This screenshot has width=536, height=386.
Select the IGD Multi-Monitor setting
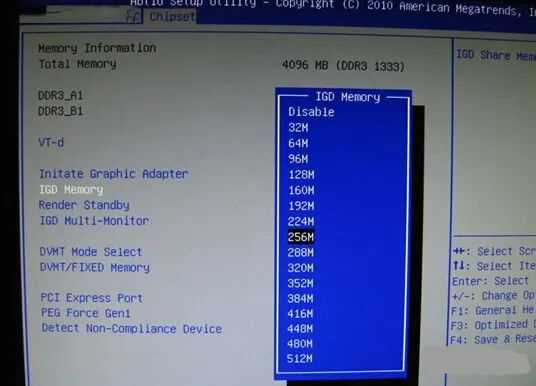tap(94, 221)
